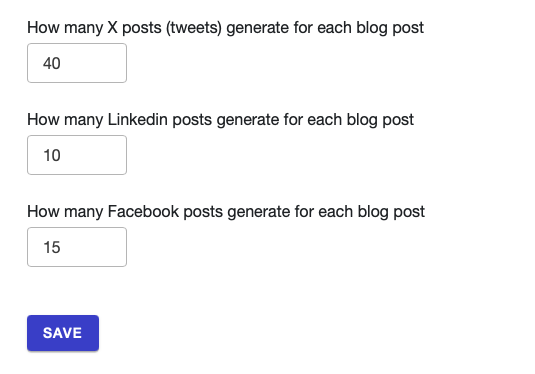This screenshot has width=535, height=374.
Task: Select the input field showing 10
Action: point(77,155)
